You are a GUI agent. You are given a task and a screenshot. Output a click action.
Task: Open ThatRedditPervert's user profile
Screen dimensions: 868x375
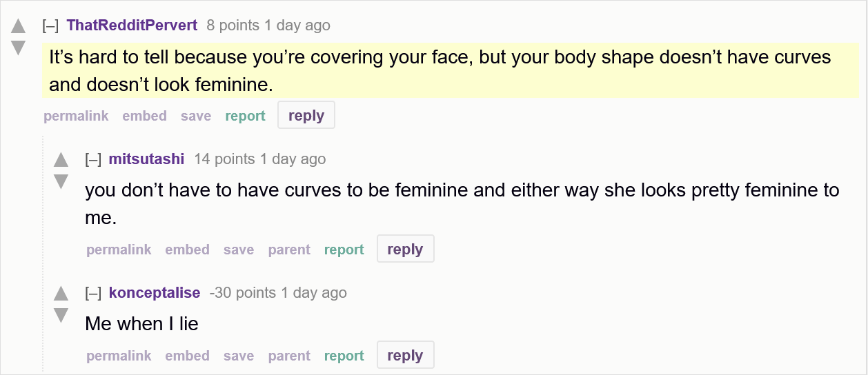[132, 26]
